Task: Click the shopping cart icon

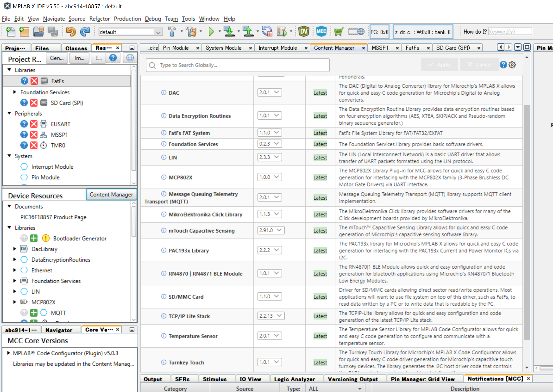Action: click(x=338, y=31)
